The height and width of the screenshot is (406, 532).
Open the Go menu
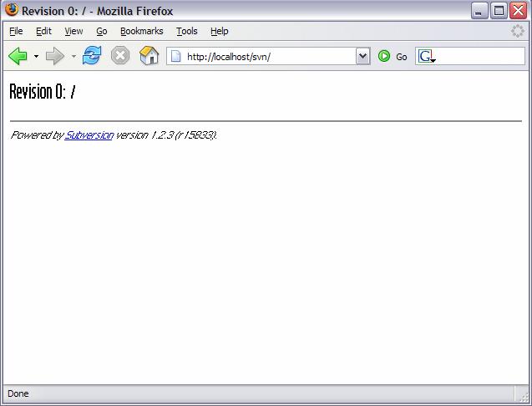(x=102, y=31)
